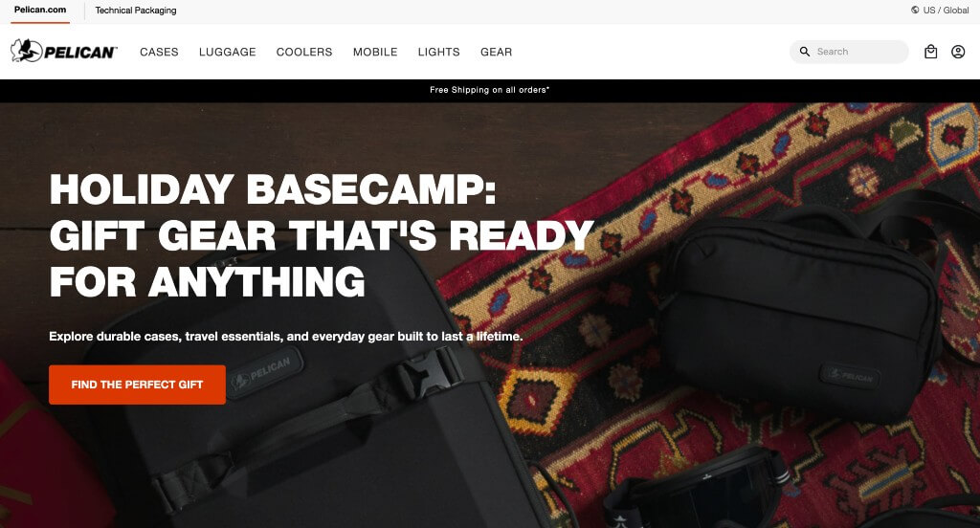Click the Holiday Basecamp hero headline
The height and width of the screenshot is (528, 980).
(322, 235)
